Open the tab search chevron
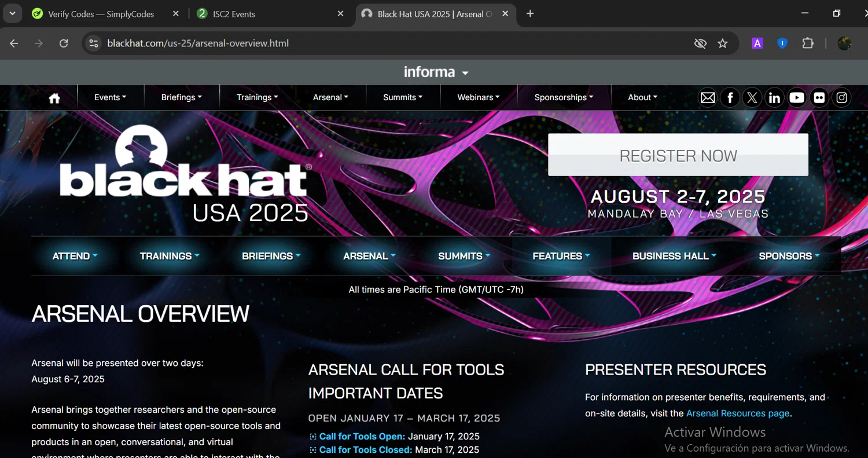The image size is (868, 458). coord(12,14)
